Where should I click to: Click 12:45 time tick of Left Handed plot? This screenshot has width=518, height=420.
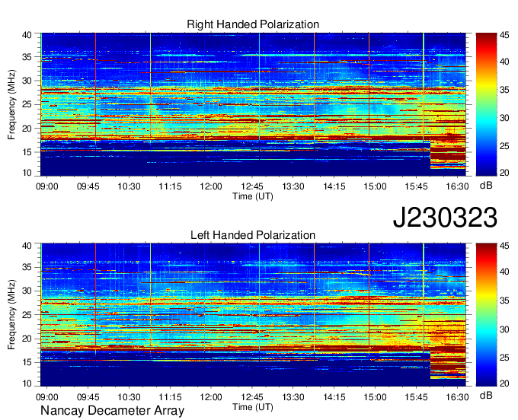pyautogui.click(x=252, y=397)
